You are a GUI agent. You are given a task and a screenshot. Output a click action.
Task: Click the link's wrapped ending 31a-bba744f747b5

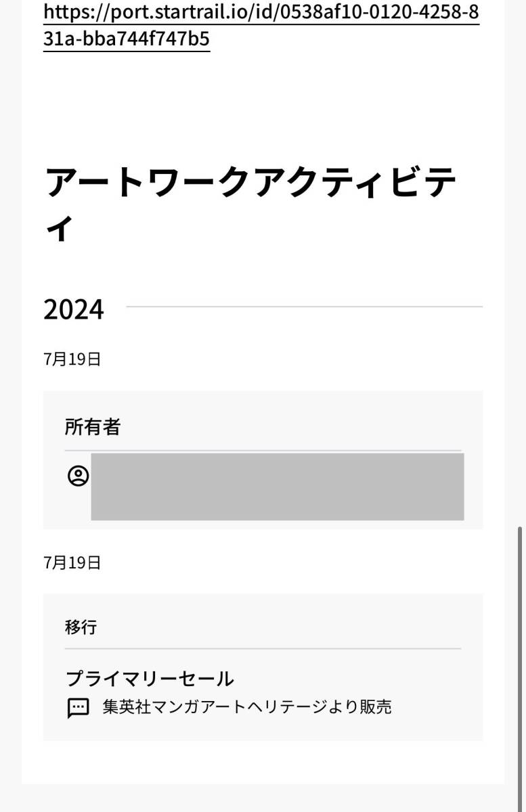click(127, 39)
